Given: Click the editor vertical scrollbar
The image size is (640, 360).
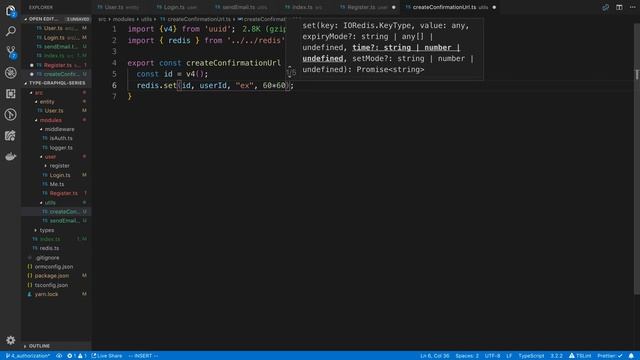Looking at the screenshot, I should pos(637,159).
